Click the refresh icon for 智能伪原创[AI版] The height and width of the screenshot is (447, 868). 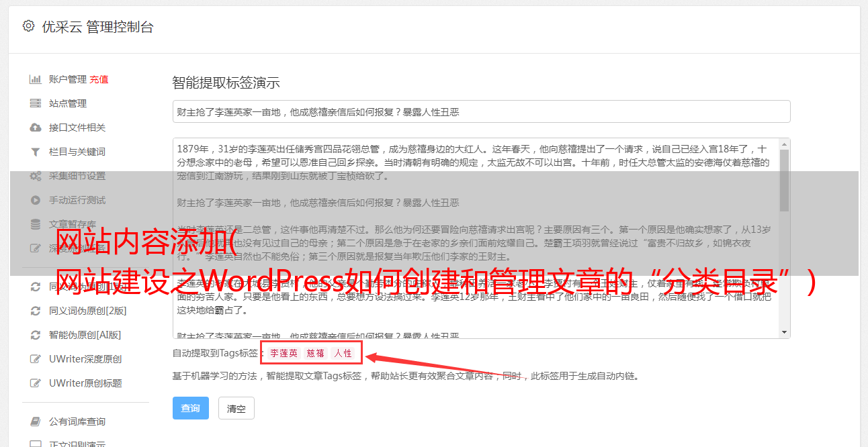click(x=36, y=335)
